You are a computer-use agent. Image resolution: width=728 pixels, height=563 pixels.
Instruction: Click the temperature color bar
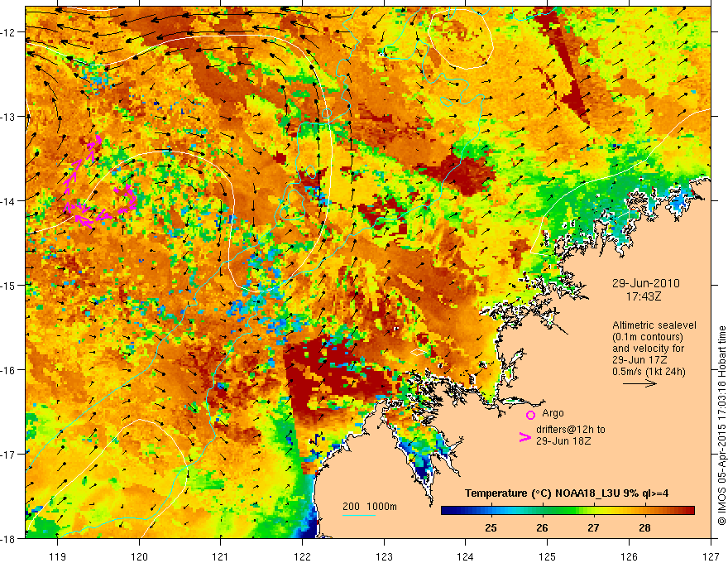point(568,510)
